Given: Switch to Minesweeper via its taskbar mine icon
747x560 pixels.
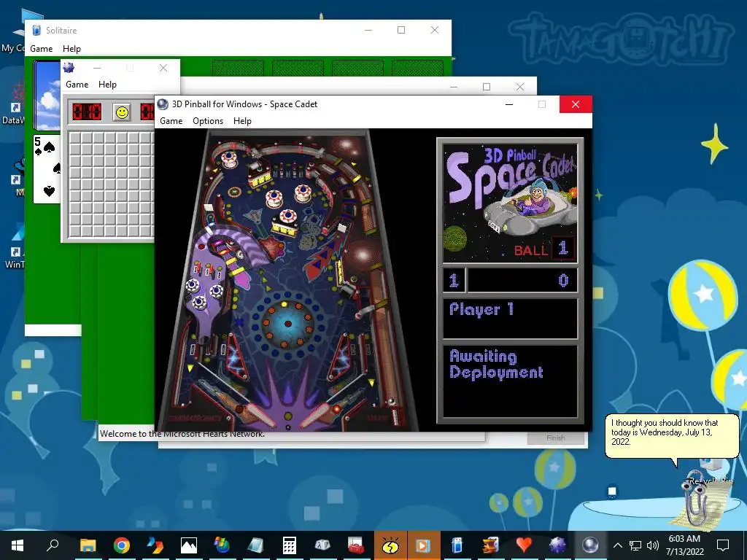Looking at the screenshot, I should pyautogui.click(x=557, y=545).
